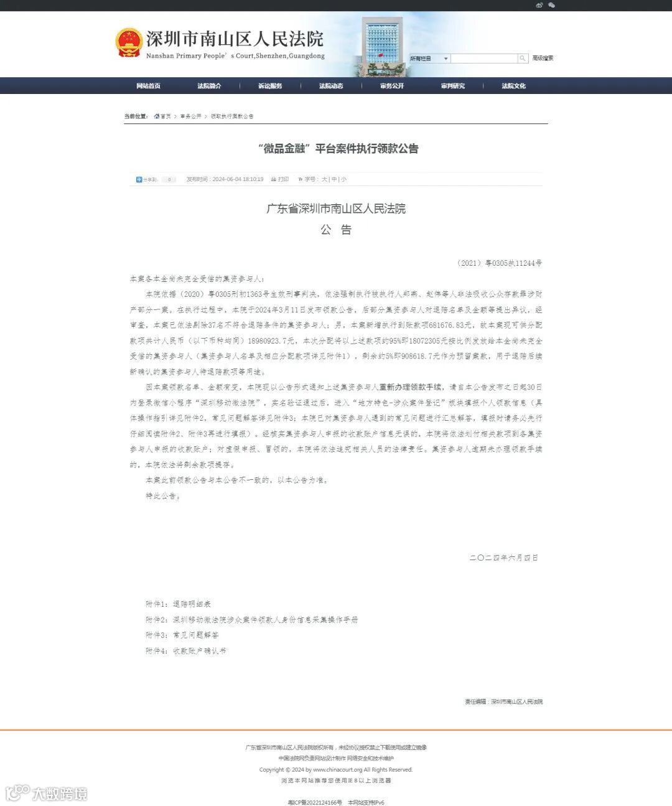Click the home icon in the breadcrumb
The height and width of the screenshot is (806, 672).
pyautogui.click(x=157, y=116)
